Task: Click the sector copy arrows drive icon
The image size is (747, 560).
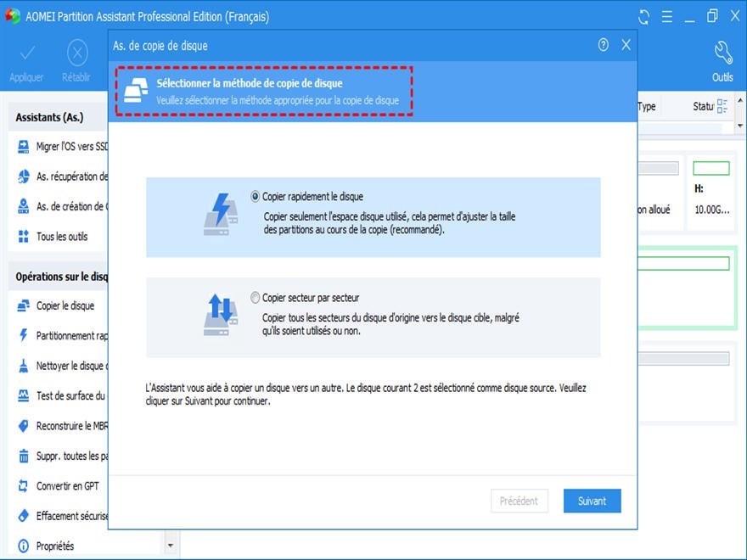Action: pos(221,315)
